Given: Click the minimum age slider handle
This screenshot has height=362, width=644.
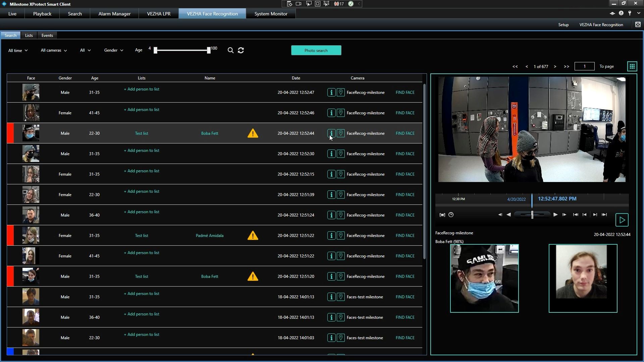Looking at the screenshot, I should (x=155, y=50).
